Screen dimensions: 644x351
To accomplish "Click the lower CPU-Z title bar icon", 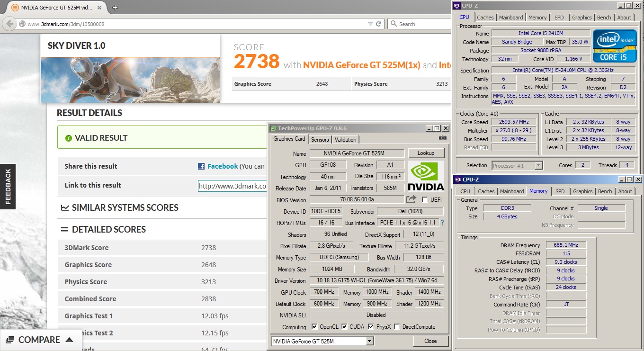I will 458,180.
